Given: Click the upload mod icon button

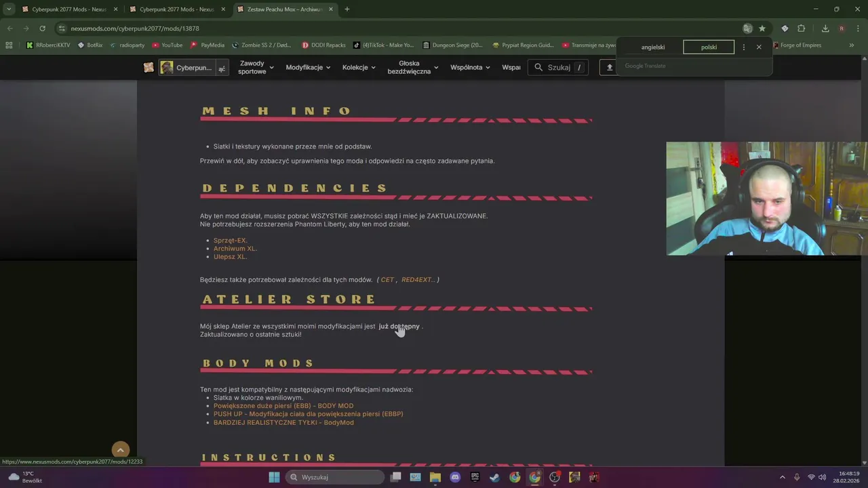Looking at the screenshot, I should 610,67.
